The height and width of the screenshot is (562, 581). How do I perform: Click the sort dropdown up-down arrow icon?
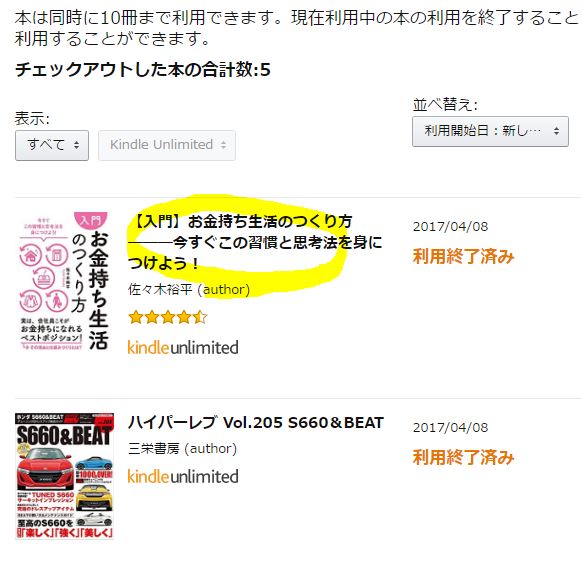pos(556,131)
